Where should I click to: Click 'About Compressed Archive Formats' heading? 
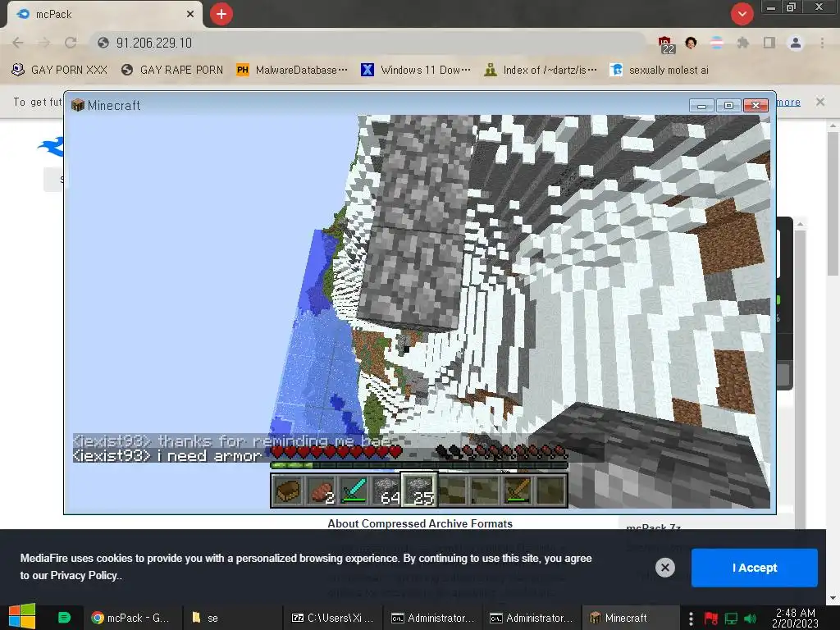pyautogui.click(x=420, y=523)
